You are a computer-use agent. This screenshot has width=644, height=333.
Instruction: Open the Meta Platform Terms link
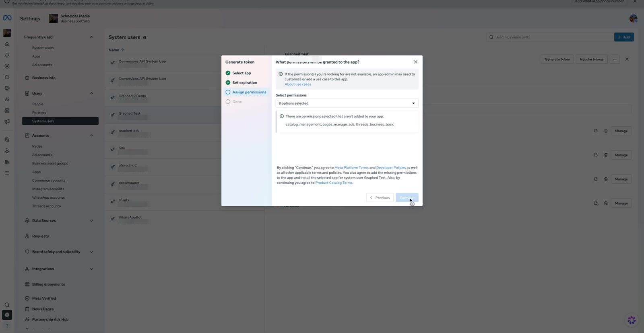[x=351, y=168]
